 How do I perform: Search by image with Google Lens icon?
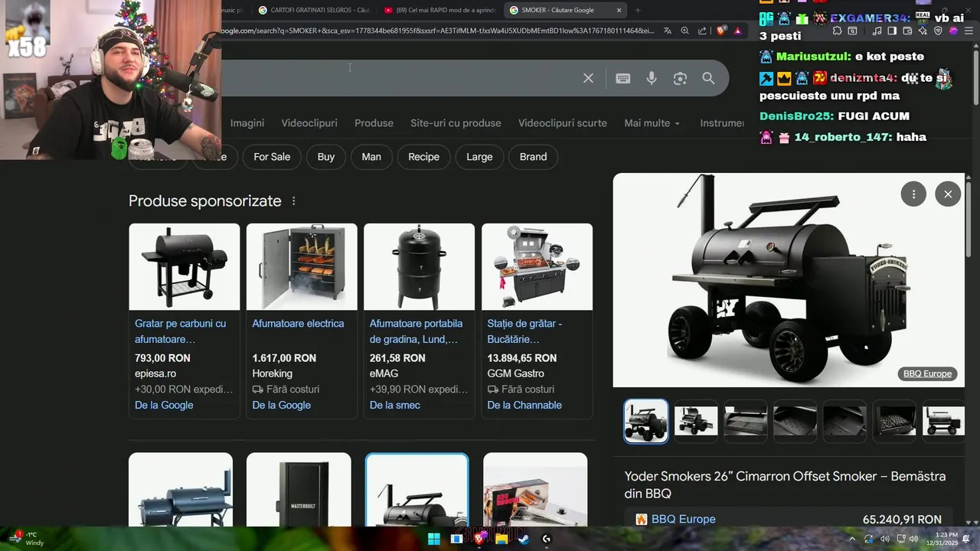680,78
